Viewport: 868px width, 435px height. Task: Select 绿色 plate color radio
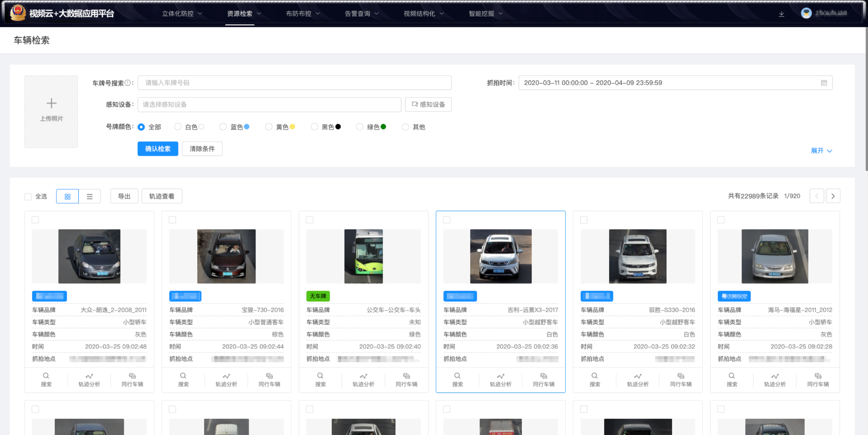pyautogui.click(x=360, y=127)
